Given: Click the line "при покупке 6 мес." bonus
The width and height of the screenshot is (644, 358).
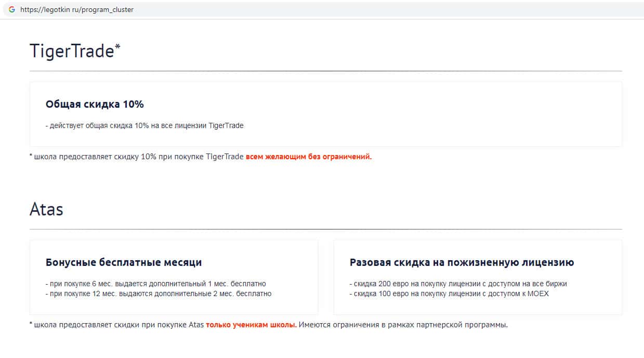Looking at the screenshot, I should [x=156, y=284].
